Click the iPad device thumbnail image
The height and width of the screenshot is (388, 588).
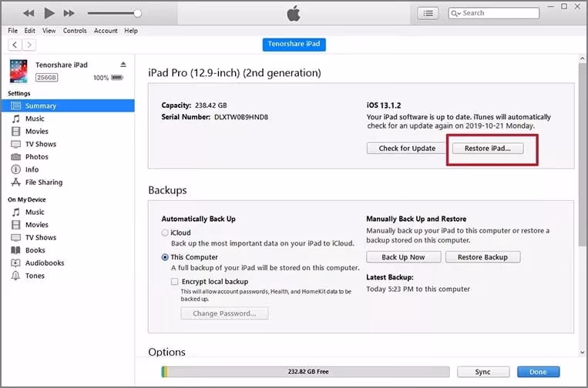tap(18, 71)
